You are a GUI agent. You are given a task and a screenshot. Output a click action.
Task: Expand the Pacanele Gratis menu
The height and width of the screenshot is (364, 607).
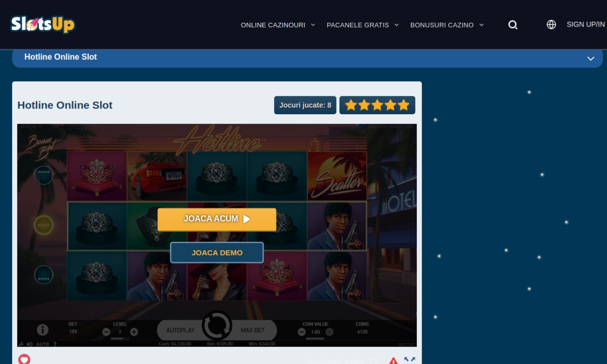(x=363, y=25)
